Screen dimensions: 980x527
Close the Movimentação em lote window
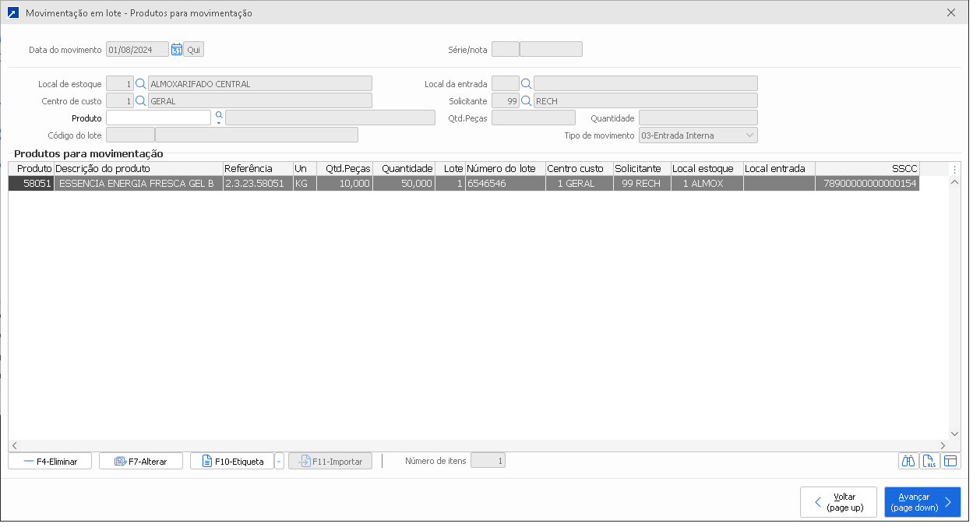pyautogui.click(x=951, y=13)
